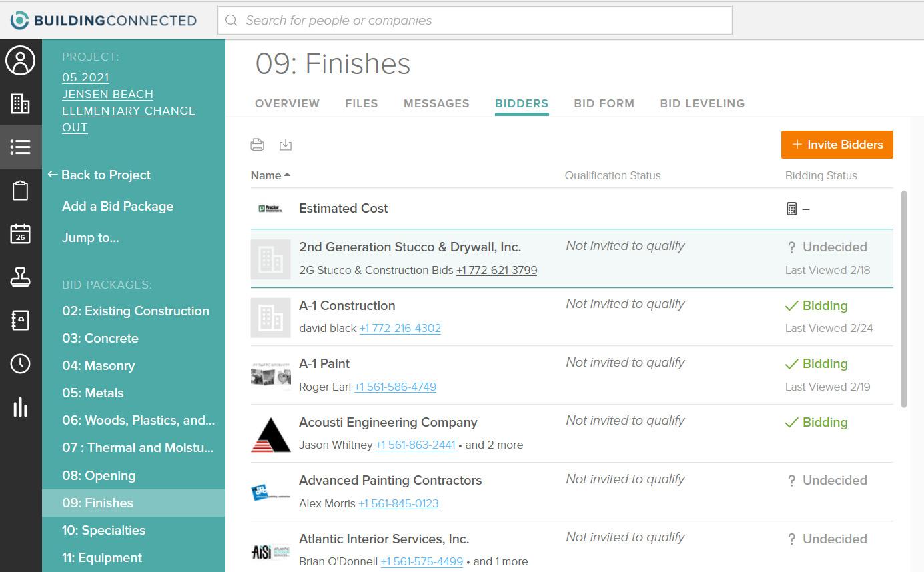Open 04: Masonry bid package

point(99,365)
